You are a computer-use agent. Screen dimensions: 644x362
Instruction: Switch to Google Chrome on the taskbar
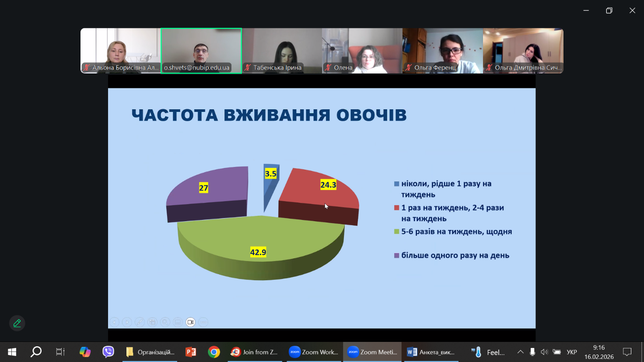[x=214, y=352]
